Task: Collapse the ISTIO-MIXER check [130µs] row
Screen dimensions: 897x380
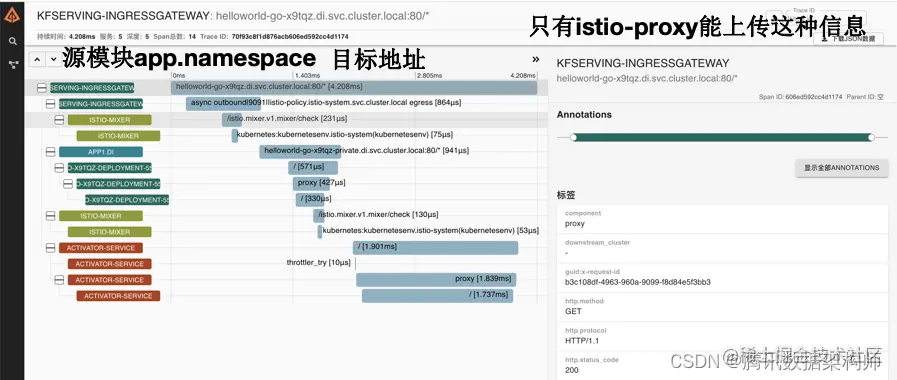Action: pyautogui.click(x=50, y=216)
